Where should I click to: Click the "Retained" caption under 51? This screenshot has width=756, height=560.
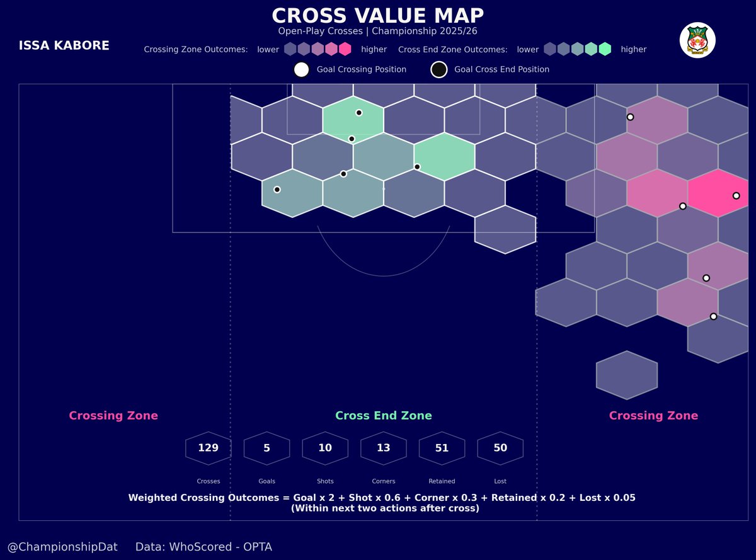click(x=442, y=481)
